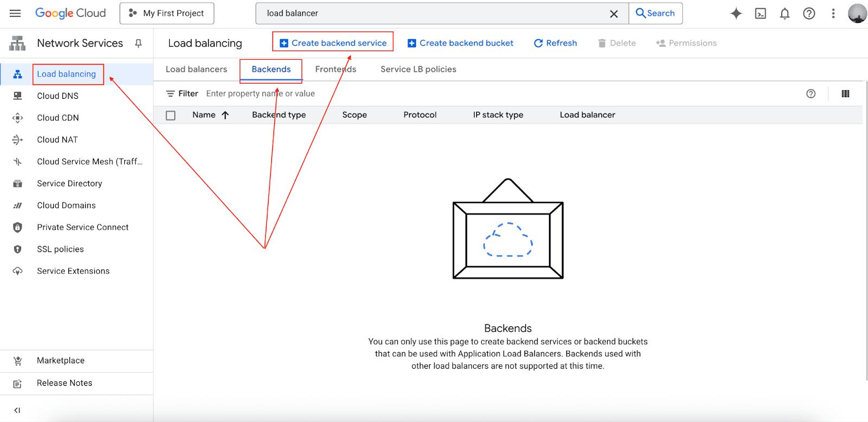
Task: Refresh the backends list
Action: coord(555,43)
